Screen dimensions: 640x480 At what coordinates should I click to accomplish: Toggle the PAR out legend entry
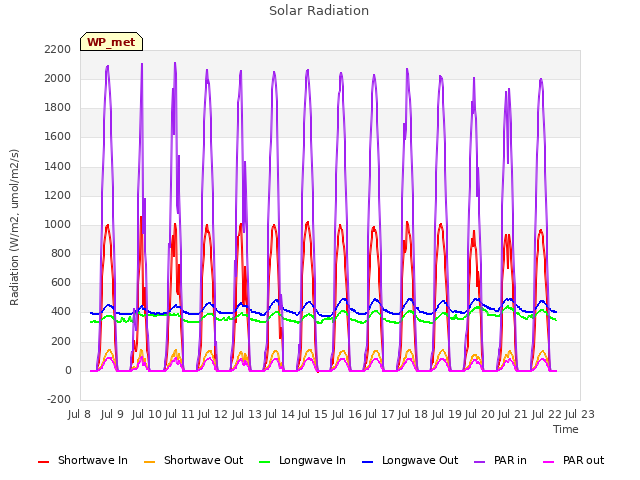[573, 460]
